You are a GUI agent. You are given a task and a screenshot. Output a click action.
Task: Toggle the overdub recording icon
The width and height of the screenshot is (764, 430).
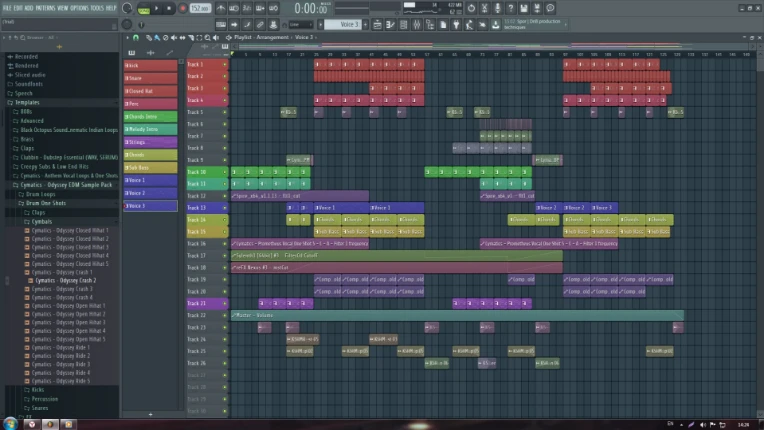point(260,8)
